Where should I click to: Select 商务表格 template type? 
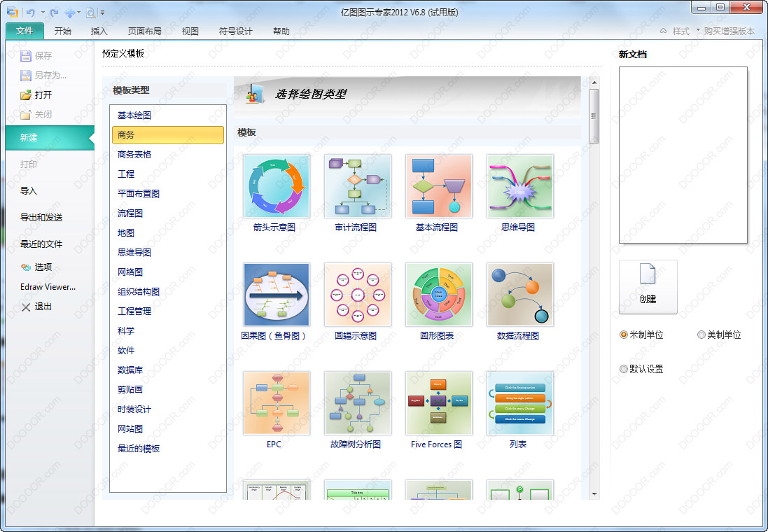tap(134, 154)
